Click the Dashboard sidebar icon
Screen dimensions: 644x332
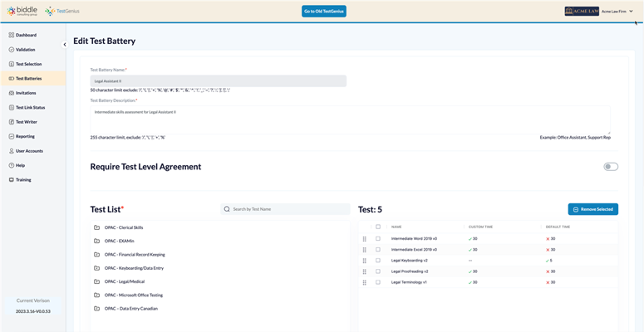tap(12, 36)
